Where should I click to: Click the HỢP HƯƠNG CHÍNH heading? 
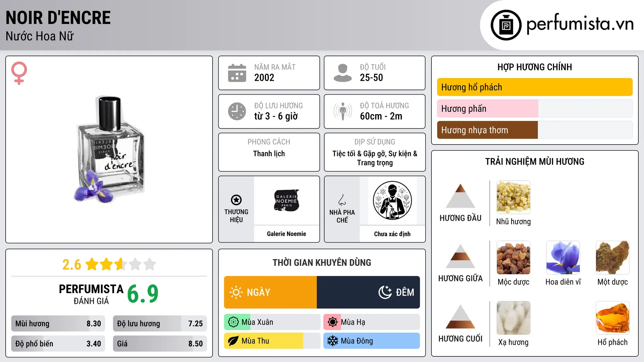tap(535, 67)
